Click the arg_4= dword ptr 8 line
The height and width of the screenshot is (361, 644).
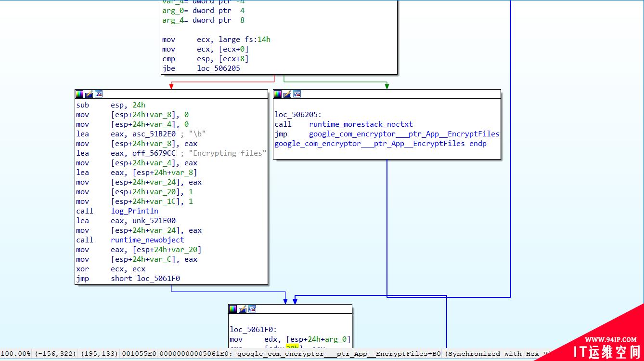click(203, 20)
